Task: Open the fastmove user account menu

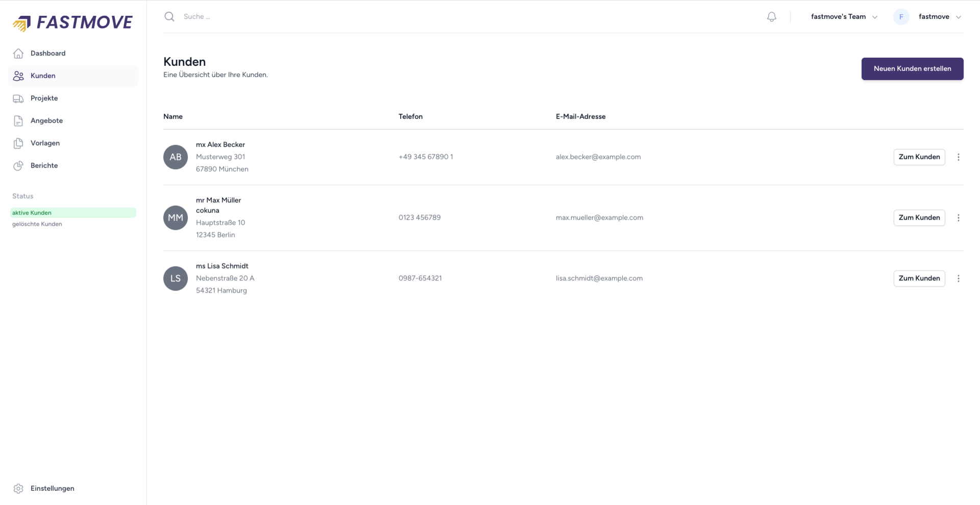Action: point(927,17)
